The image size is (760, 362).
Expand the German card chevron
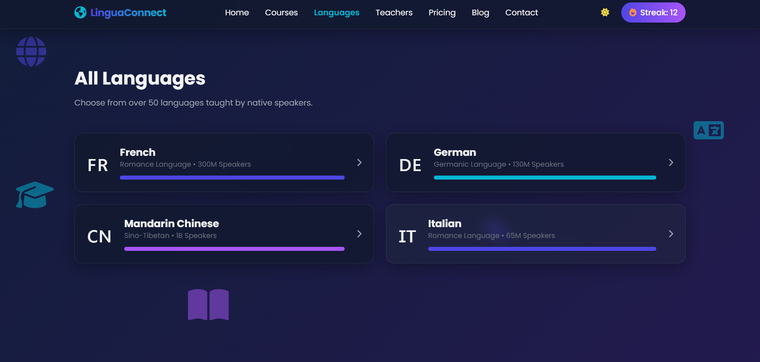(x=671, y=162)
